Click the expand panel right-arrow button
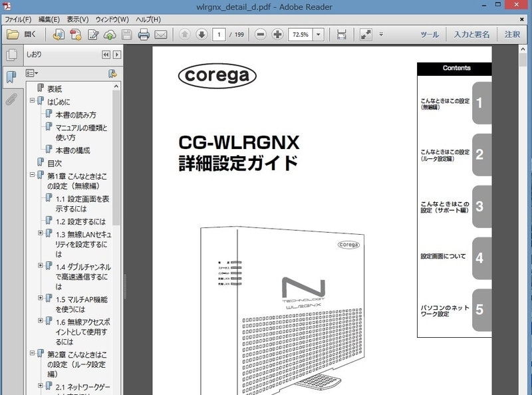532x395 pixels. click(117, 55)
